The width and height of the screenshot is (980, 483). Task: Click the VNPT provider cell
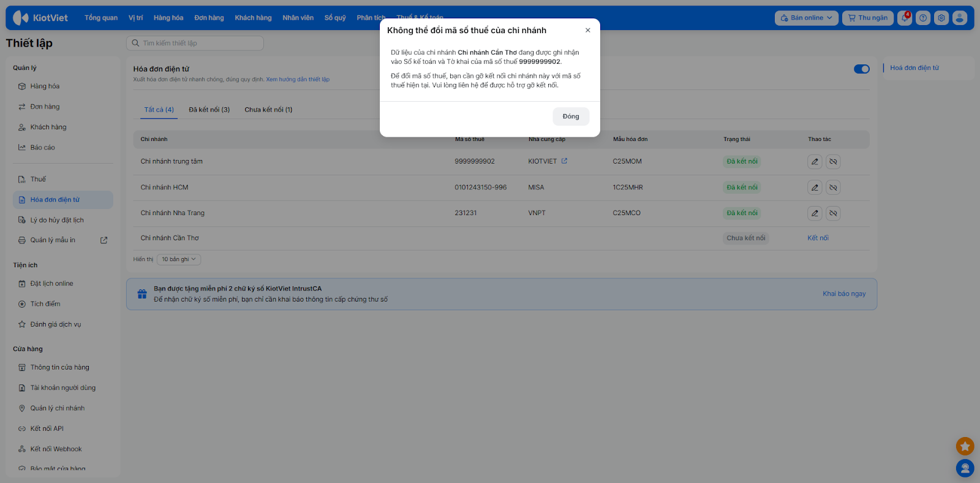coord(537,213)
